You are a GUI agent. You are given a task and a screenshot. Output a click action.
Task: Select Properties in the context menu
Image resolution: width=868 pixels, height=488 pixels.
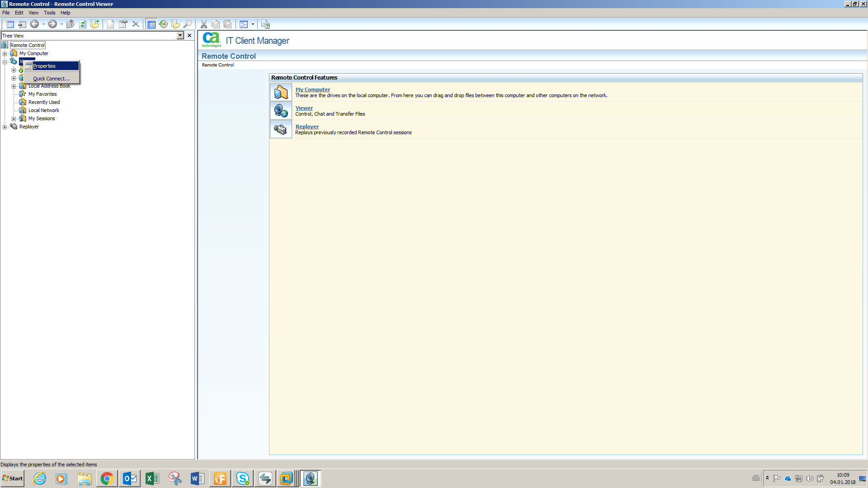coord(44,66)
